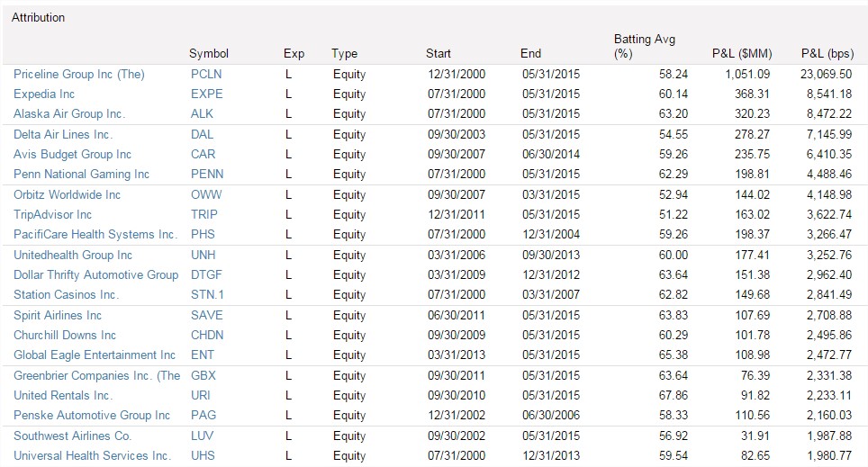Select the ALK ticker symbol
Viewport: 868px width, 467px height.
pos(203,113)
